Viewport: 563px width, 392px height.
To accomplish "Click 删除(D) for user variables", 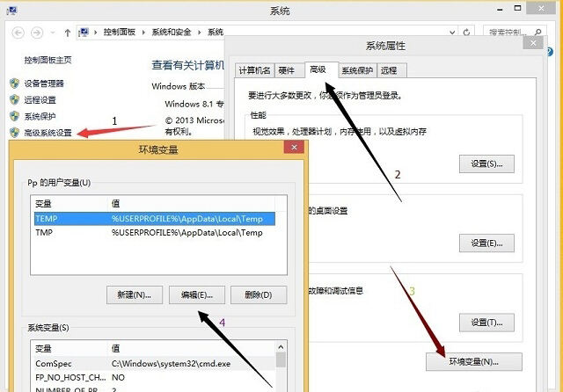I will (259, 294).
